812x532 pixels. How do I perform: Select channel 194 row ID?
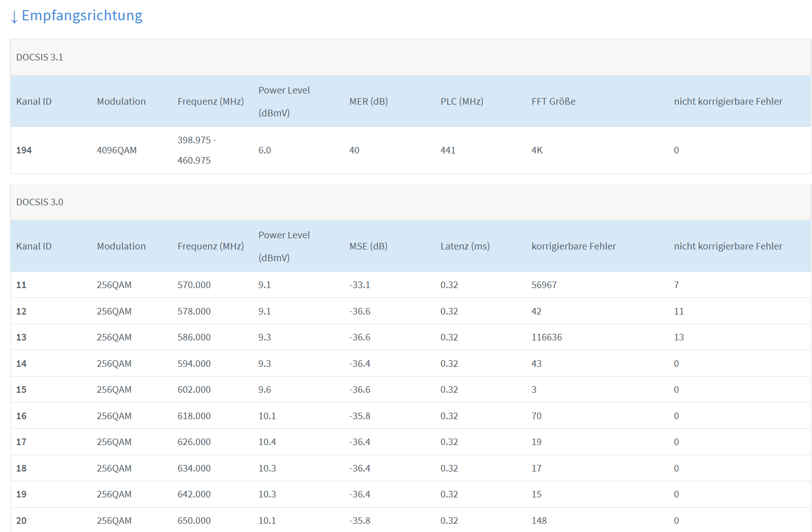24,150
